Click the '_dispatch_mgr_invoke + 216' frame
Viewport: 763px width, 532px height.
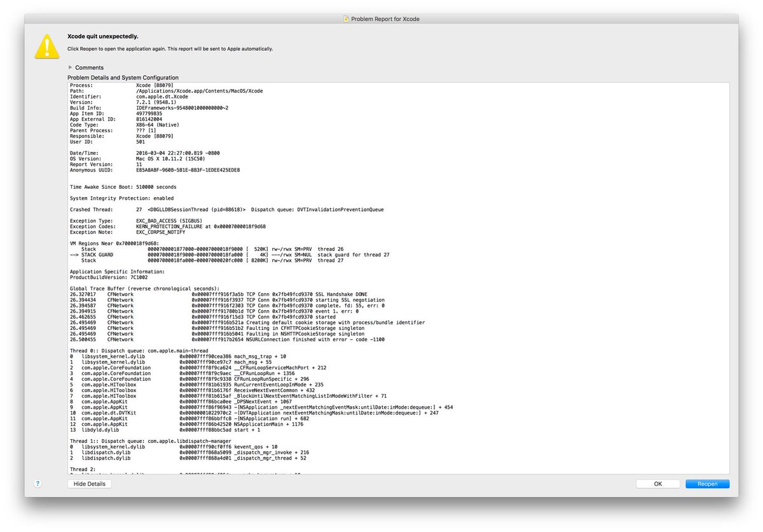click(x=189, y=453)
